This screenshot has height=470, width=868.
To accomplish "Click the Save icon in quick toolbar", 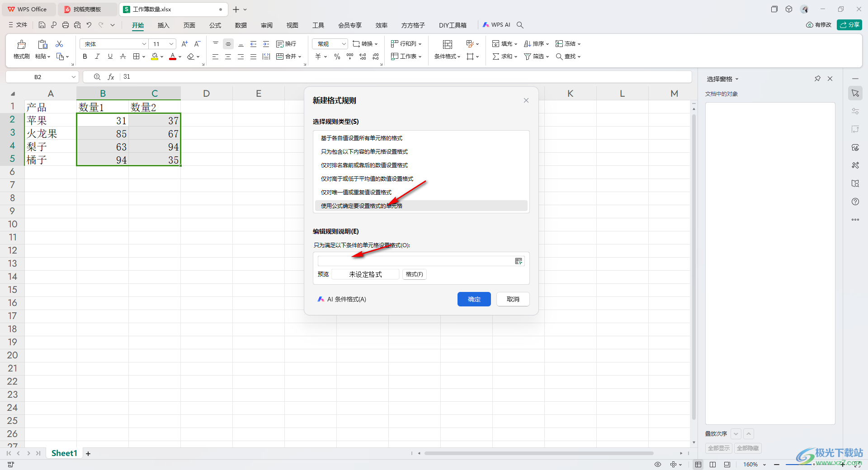I will coord(42,25).
